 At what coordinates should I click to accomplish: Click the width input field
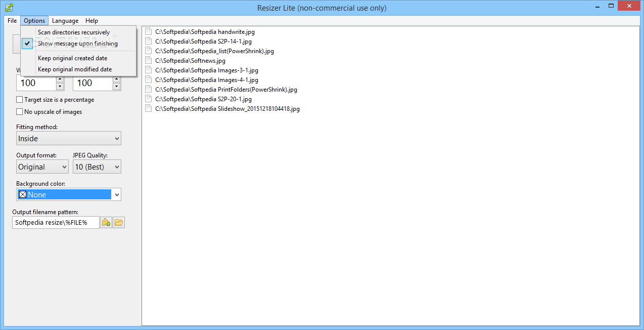click(x=36, y=83)
